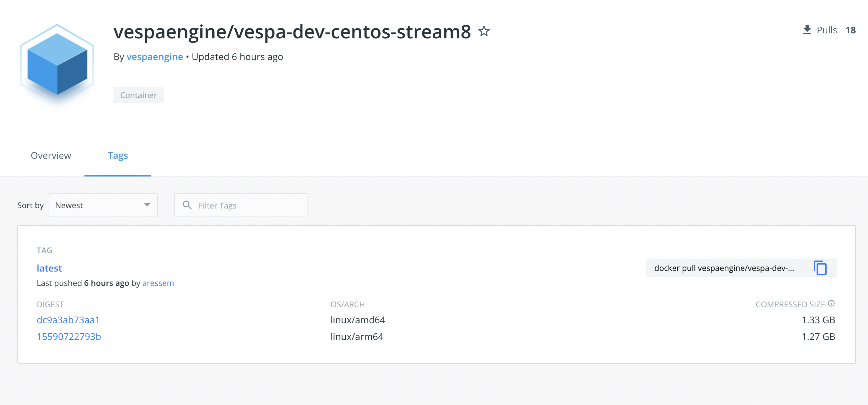Click inside the Filter Tags field

coord(241,205)
